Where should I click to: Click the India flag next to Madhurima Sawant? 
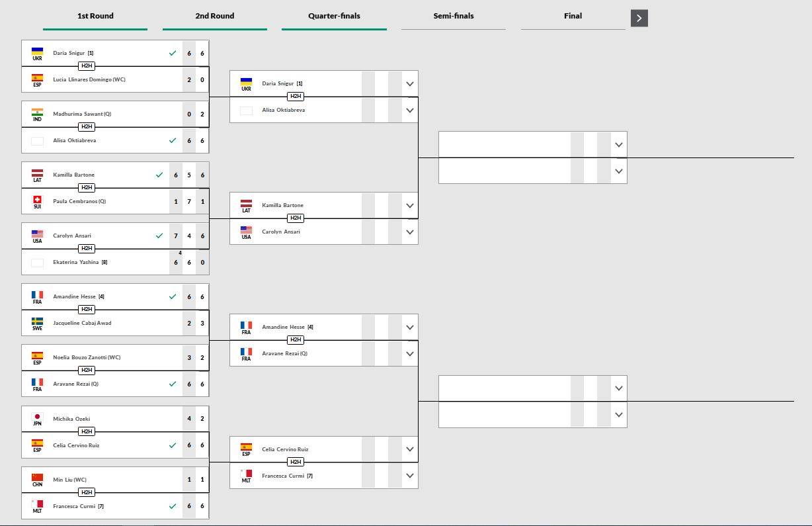click(37, 112)
